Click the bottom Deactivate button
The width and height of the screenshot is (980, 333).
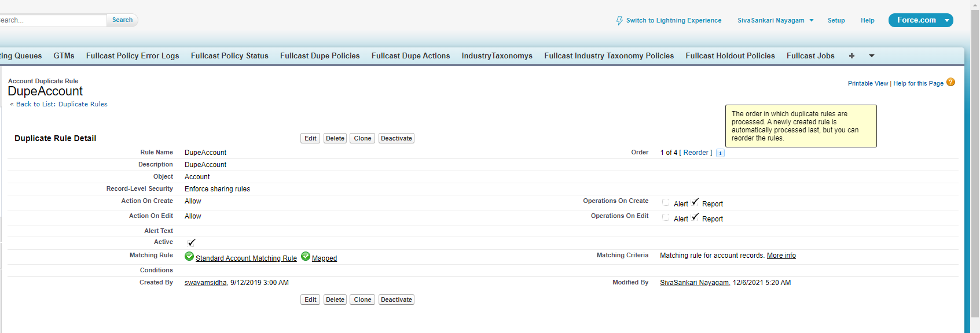tap(397, 299)
